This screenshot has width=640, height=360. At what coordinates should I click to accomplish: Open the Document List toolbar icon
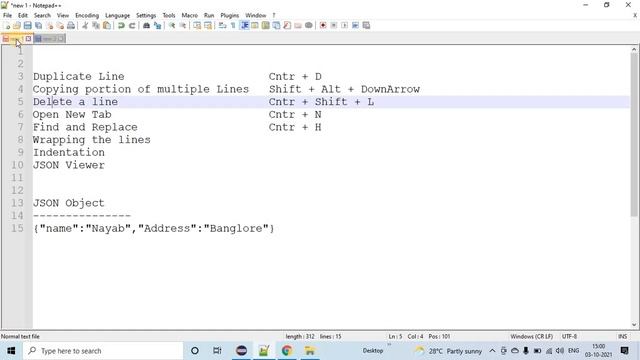(x=276, y=25)
